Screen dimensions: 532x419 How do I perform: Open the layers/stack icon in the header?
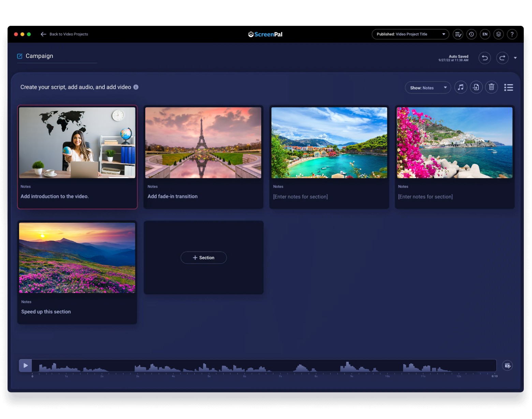coord(499,34)
